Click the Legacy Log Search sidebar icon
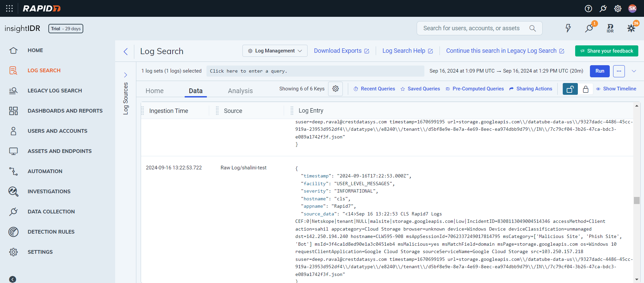Image resolution: width=644 pixels, height=283 pixels. coord(13,91)
